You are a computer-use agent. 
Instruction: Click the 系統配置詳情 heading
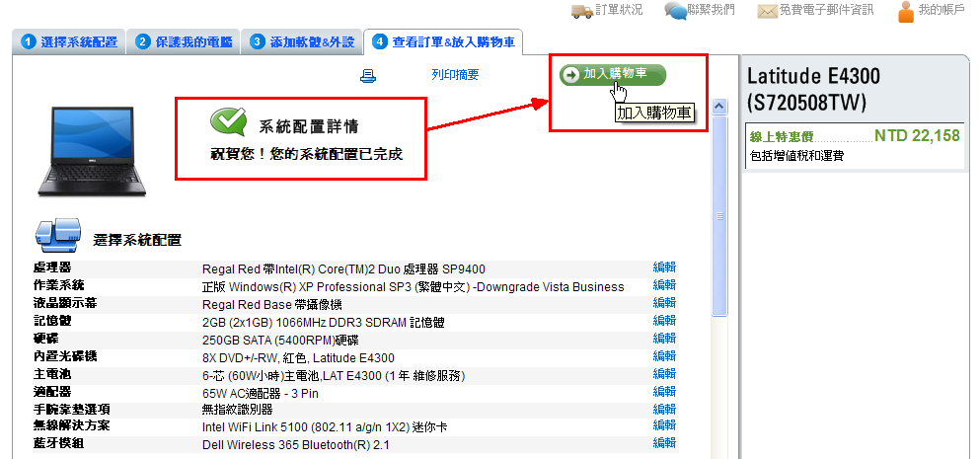[x=309, y=125]
